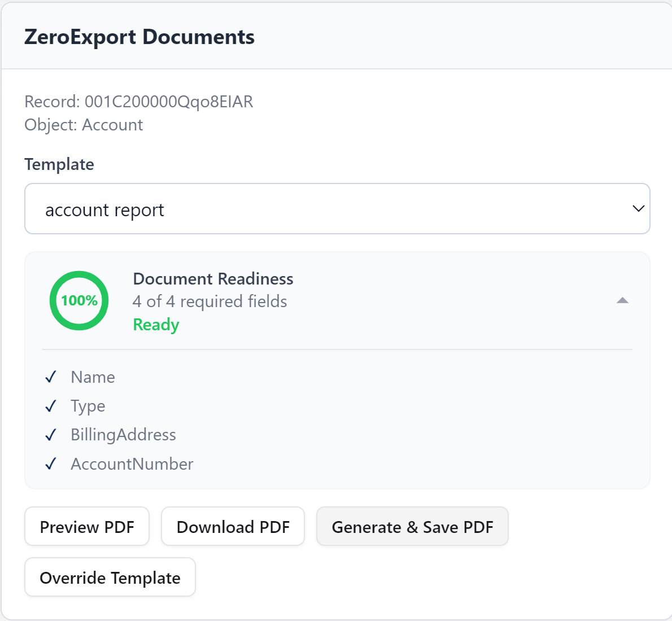The image size is (672, 621).
Task: Click the 100% readiness progress ring
Action: 79,300
